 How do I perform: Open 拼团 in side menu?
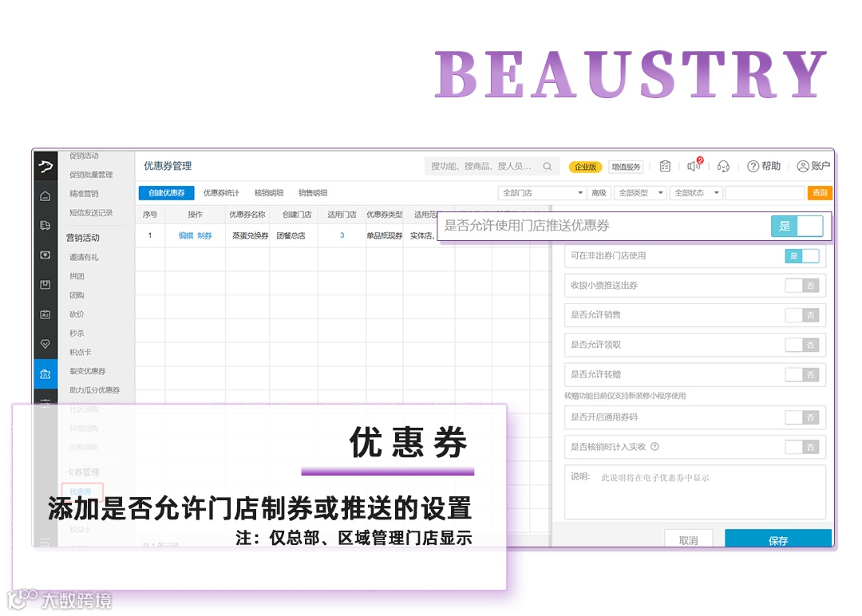click(x=77, y=276)
